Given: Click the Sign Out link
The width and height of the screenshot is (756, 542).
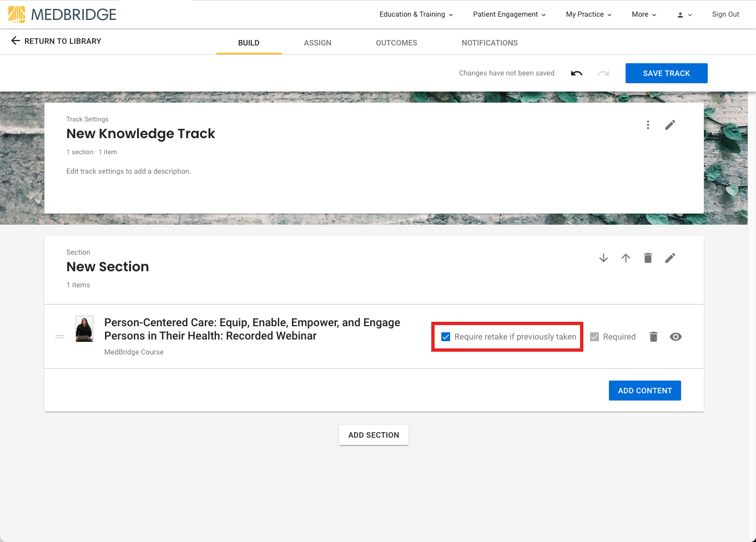Looking at the screenshot, I should [725, 14].
